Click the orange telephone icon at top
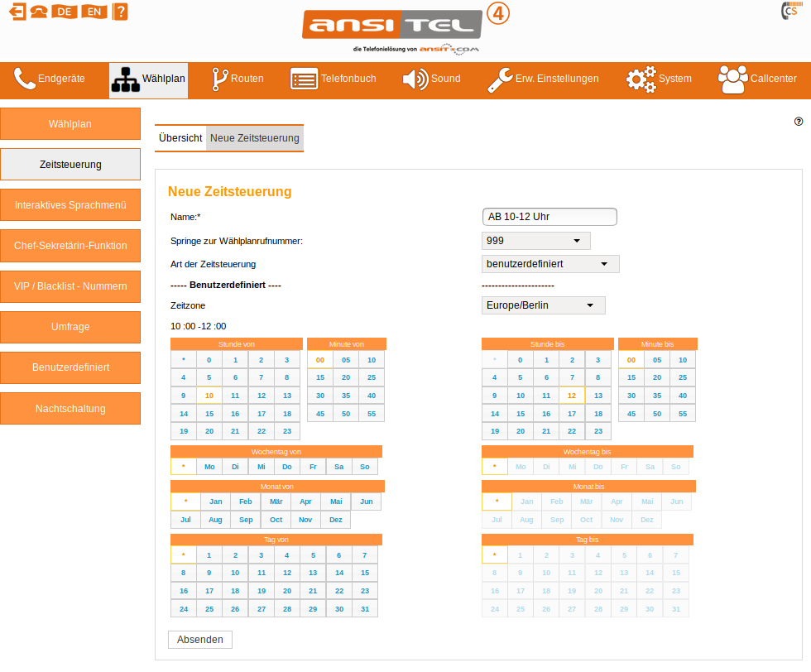 [x=39, y=12]
